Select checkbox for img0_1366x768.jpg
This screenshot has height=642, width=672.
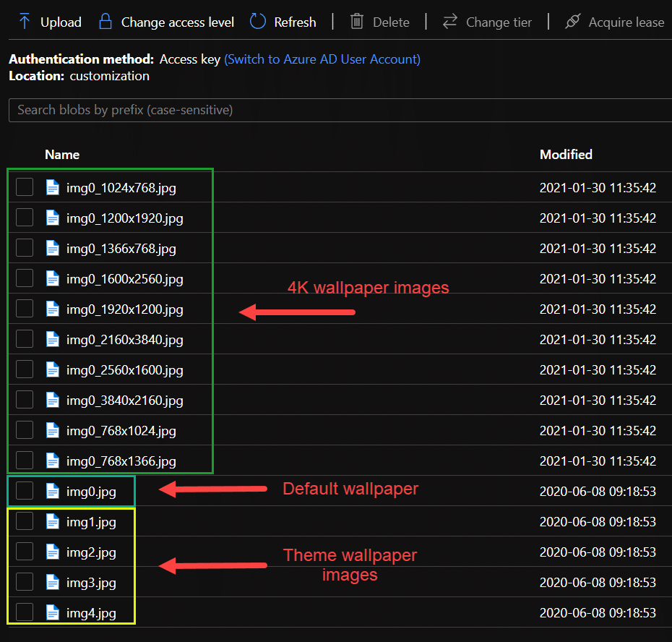click(25, 248)
